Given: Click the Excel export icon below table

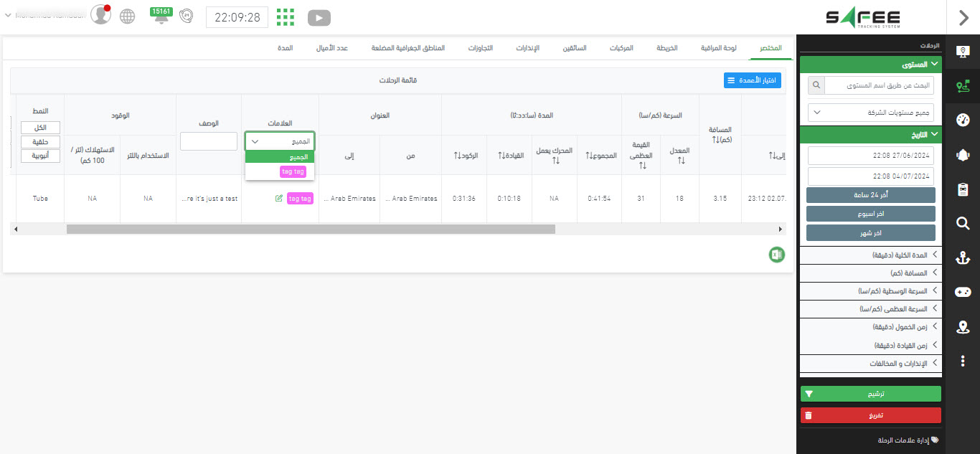Looking at the screenshot, I should [776, 254].
